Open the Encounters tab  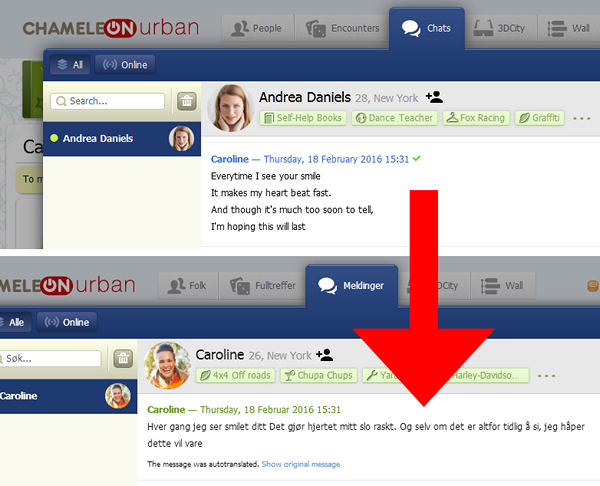[344, 28]
